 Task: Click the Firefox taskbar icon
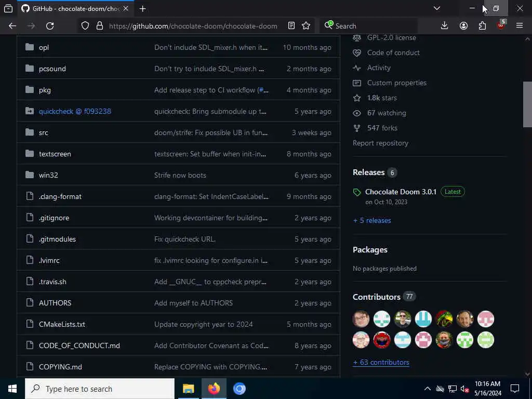click(x=214, y=389)
